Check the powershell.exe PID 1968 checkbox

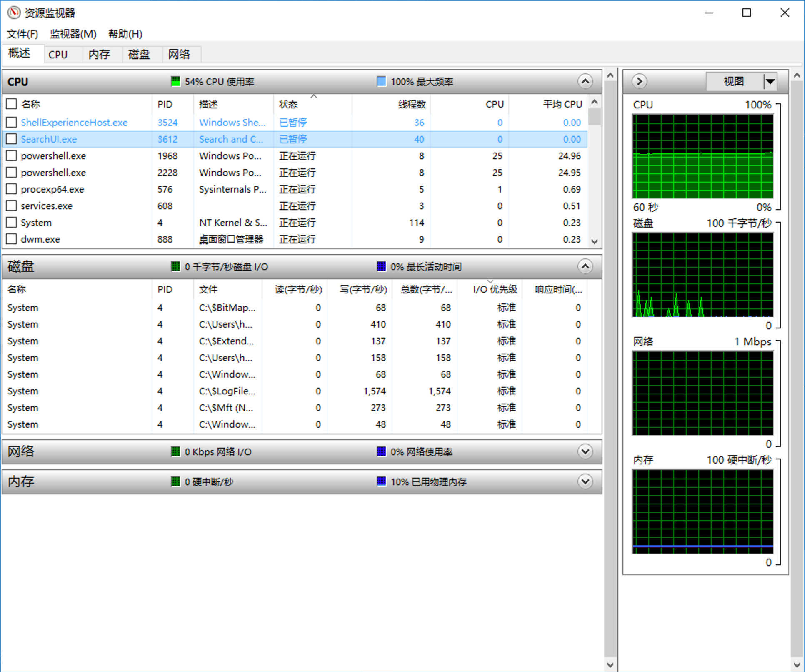(x=12, y=155)
